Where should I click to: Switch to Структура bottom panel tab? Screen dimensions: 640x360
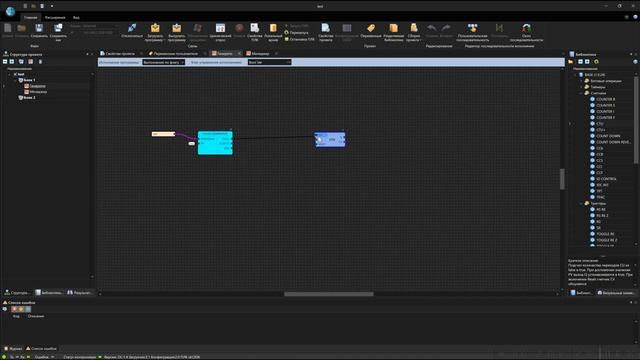pos(16,293)
